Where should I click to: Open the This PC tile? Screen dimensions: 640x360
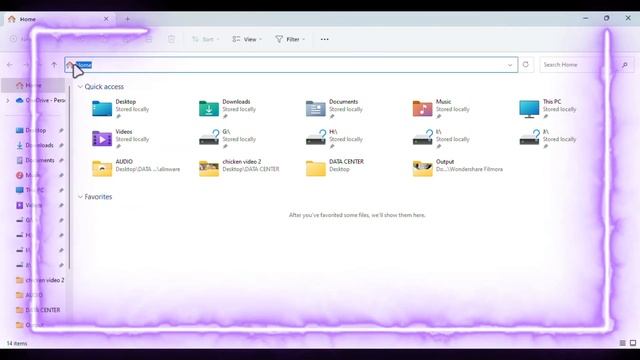pyautogui.click(x=547, y=109)
